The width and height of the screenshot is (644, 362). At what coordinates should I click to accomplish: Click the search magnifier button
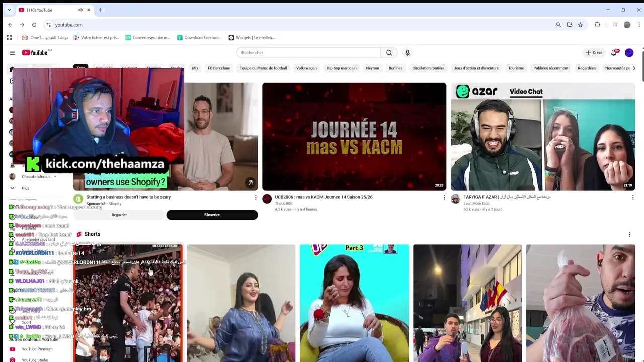click(389, 53)
